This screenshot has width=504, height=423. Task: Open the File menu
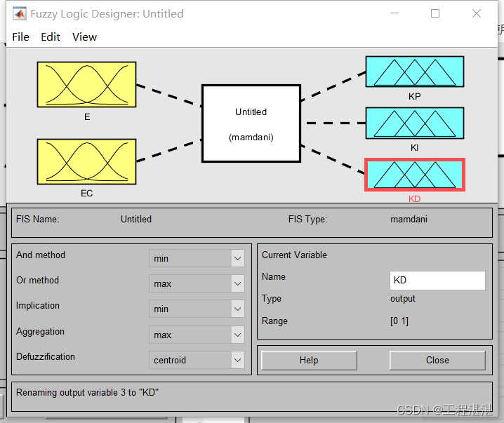20,37
